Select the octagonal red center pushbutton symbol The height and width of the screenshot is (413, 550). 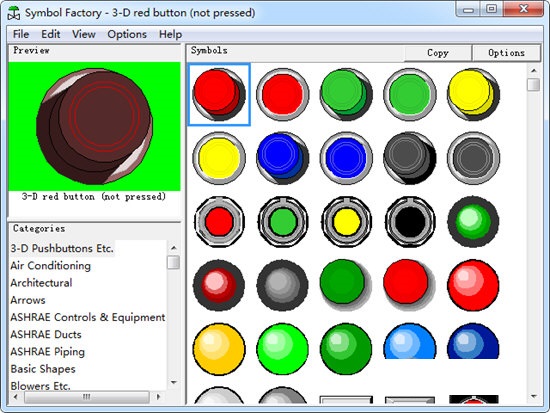point(219,221)
